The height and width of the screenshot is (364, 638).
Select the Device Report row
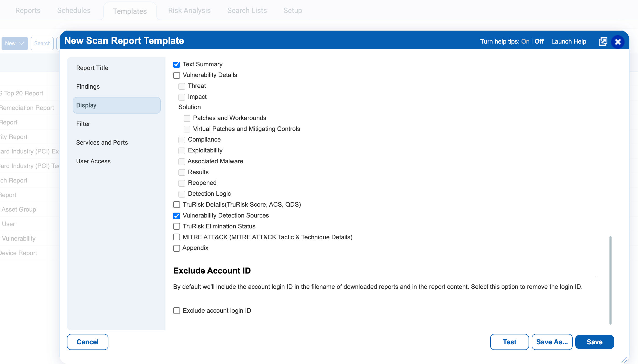[x=30, y=253]
